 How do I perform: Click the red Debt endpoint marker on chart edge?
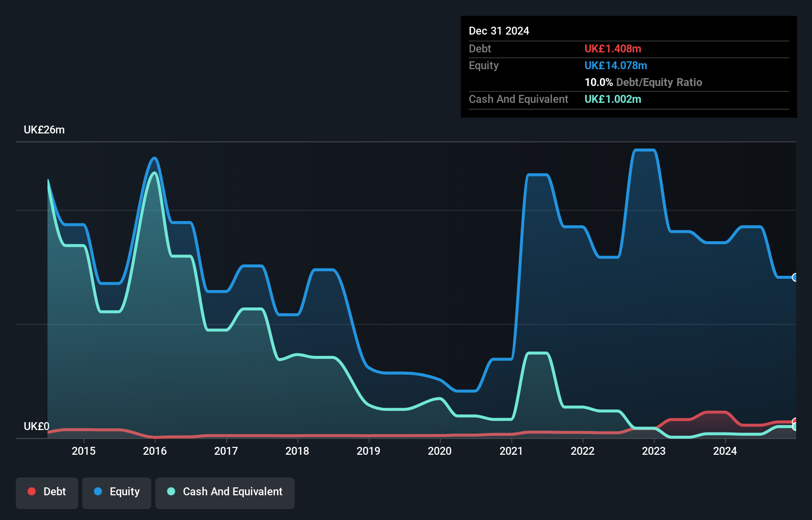[794, 420]
